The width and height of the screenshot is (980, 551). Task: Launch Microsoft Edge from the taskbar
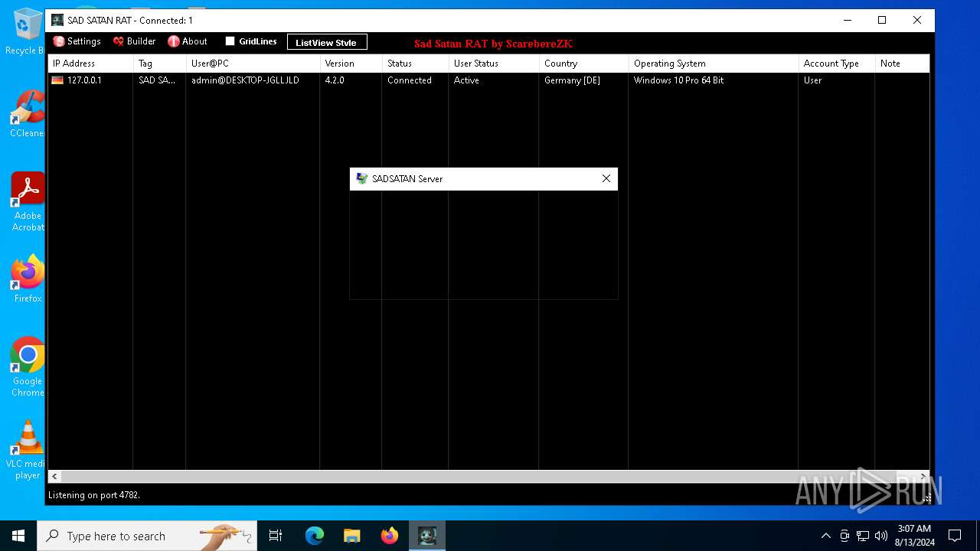tap(315, 536)
